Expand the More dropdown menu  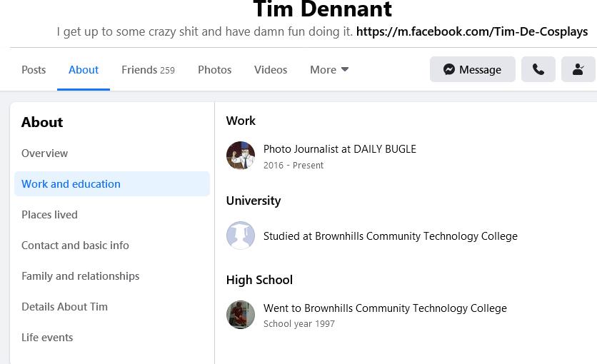pos(329,70)
